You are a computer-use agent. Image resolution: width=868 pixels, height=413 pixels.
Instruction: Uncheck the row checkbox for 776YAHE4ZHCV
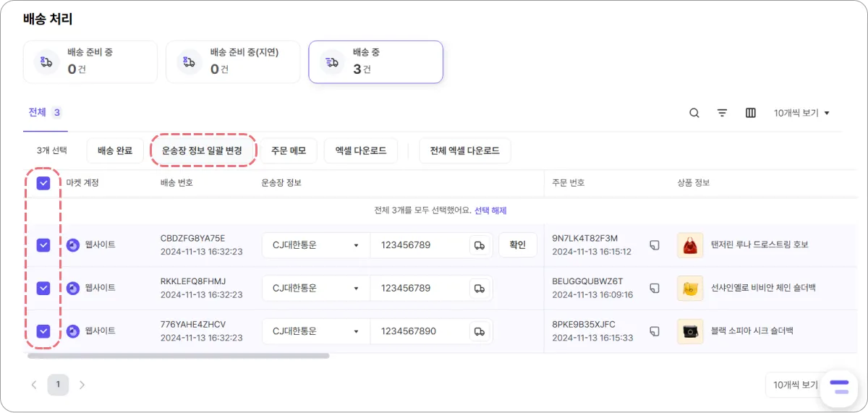click(x=43, y=331)
